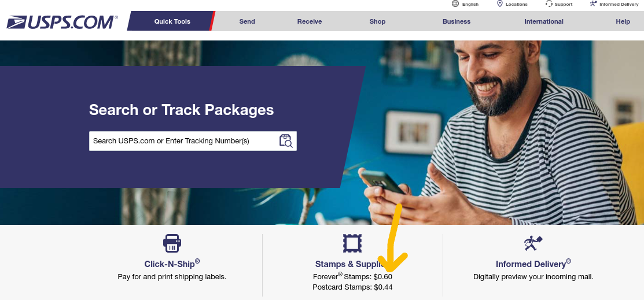
Task: Click the USPS.COM eagle logo
Action: (x=62, y=22)
